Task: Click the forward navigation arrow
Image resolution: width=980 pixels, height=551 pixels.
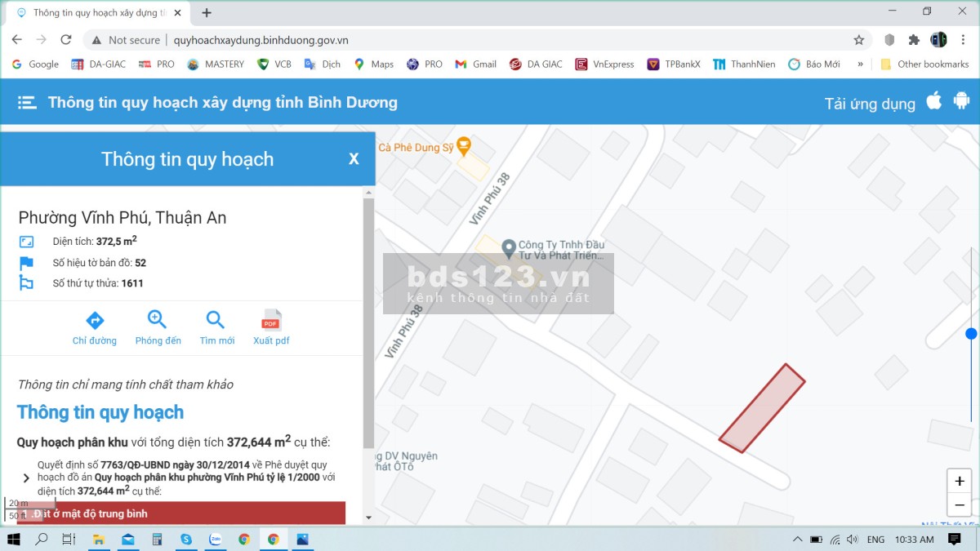Action: pyautogui.click(x=42, y=39)
